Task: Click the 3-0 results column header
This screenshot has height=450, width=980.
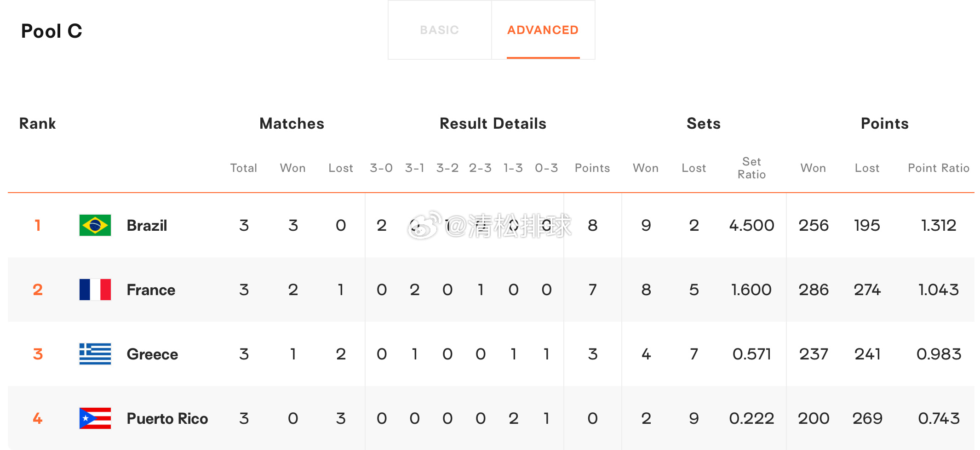Action: coord(381,168)
